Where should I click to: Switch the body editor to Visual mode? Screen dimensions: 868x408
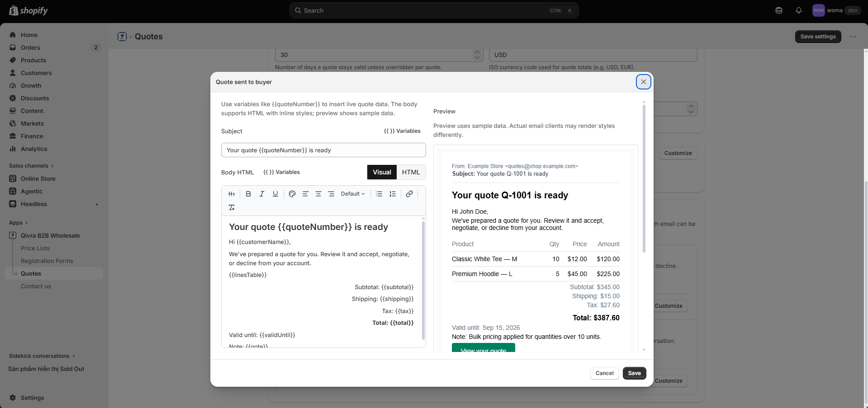click(382, 172)
